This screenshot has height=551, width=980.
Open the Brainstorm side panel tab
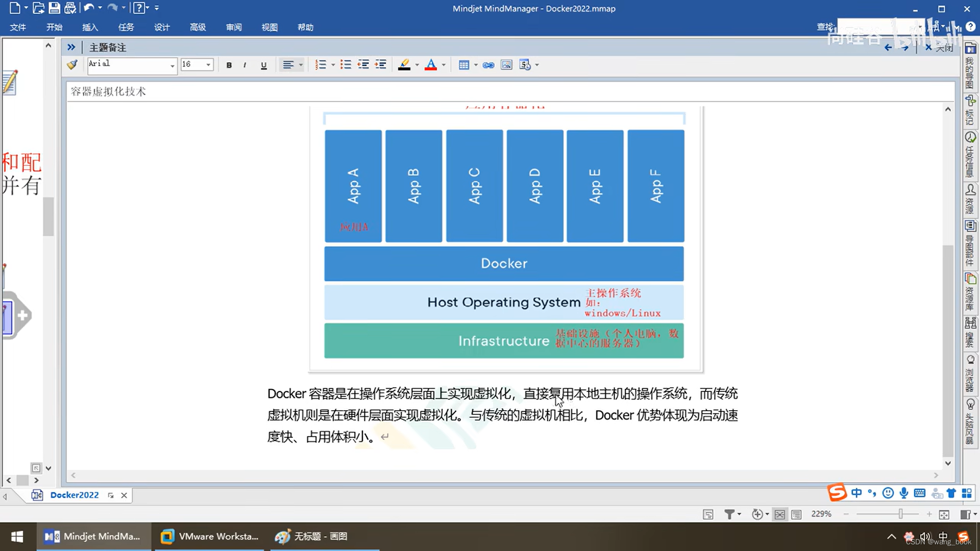[x=970, y=421]
